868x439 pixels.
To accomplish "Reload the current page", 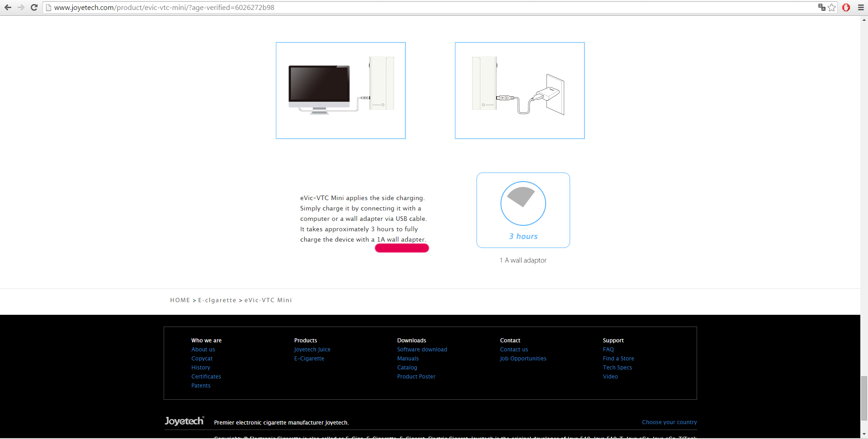I will 34,7.
